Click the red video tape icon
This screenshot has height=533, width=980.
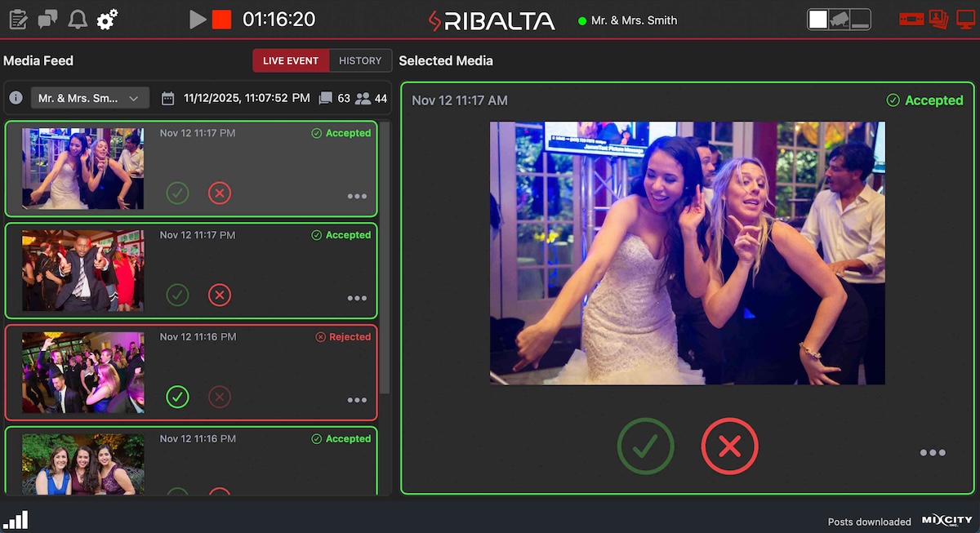[x=911, y=18]
